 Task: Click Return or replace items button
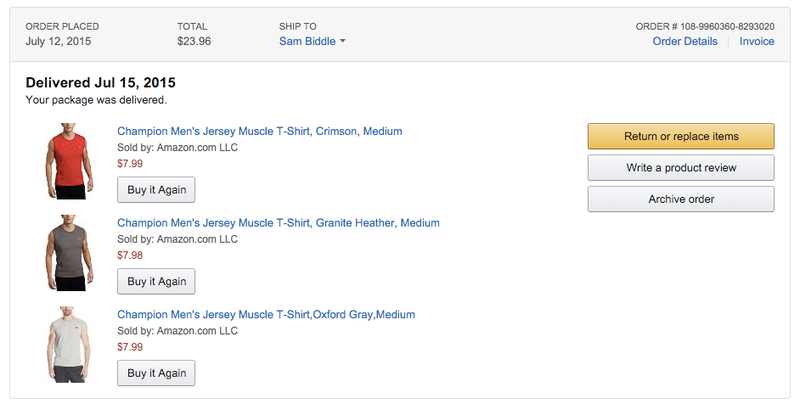pyautogui.click(x=681, y=136)
